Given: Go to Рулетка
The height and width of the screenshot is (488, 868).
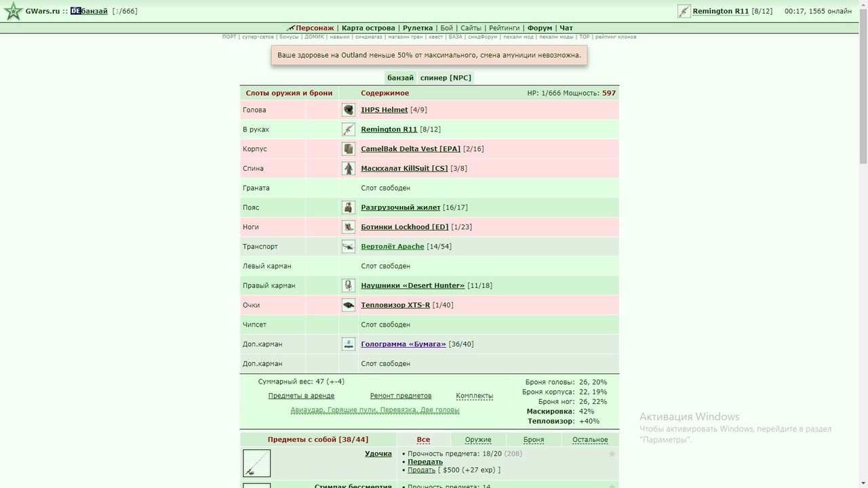Looking at the screenshot, I should (x=418, y=28).
